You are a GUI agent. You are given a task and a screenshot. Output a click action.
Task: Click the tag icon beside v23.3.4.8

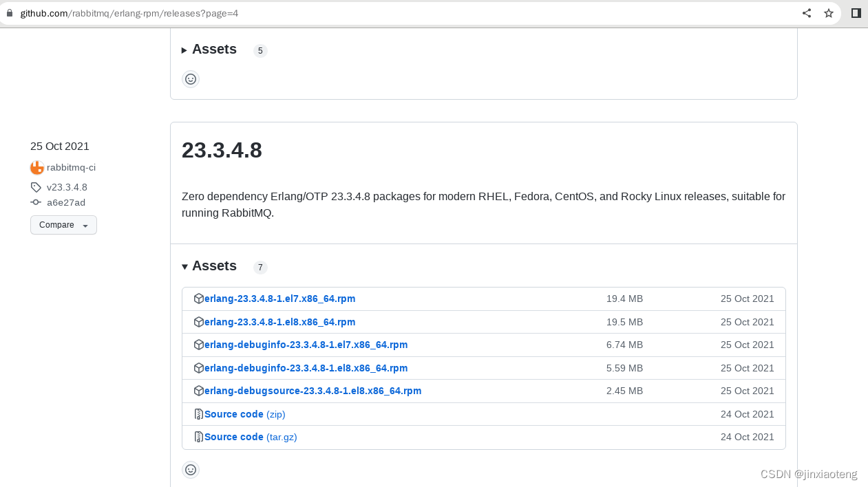point(36,187)
